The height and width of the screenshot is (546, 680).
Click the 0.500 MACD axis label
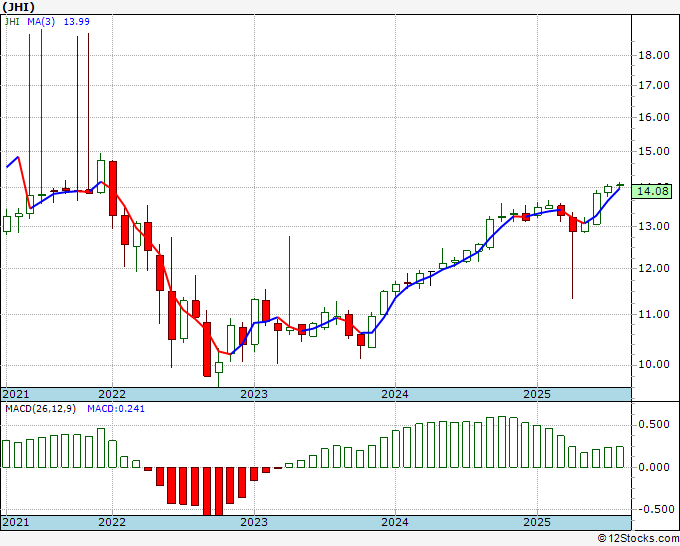(x=654, y=424)
